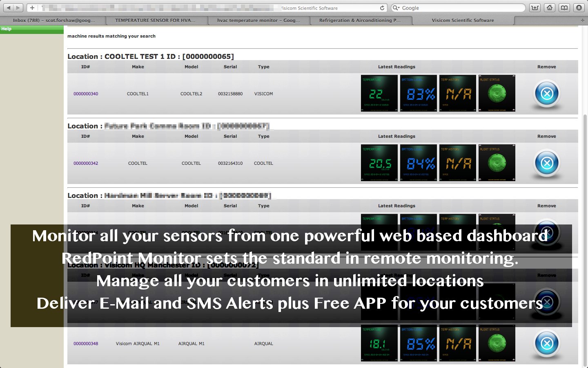
Task: Open alert status tile for 0000000342
Action: tap(497, 163)
